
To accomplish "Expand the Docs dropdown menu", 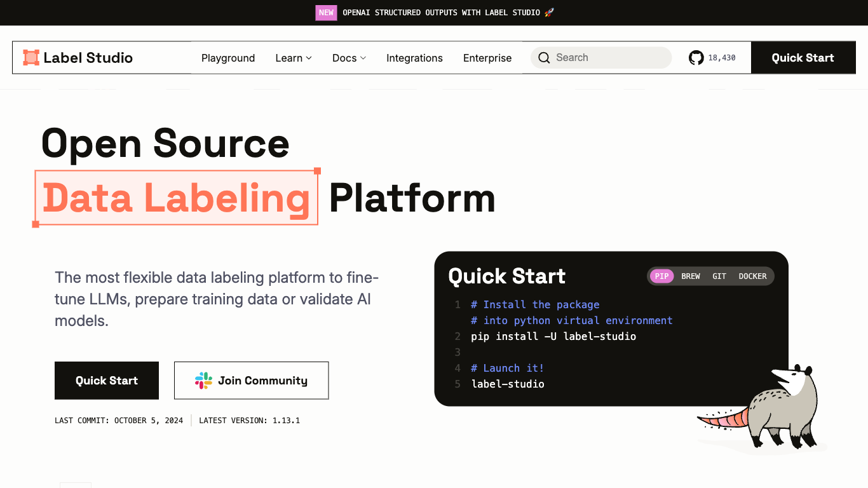I will 349,58.
